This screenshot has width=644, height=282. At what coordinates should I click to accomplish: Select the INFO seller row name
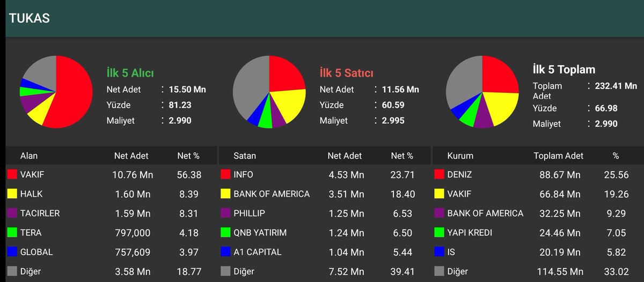coord(244,175)
